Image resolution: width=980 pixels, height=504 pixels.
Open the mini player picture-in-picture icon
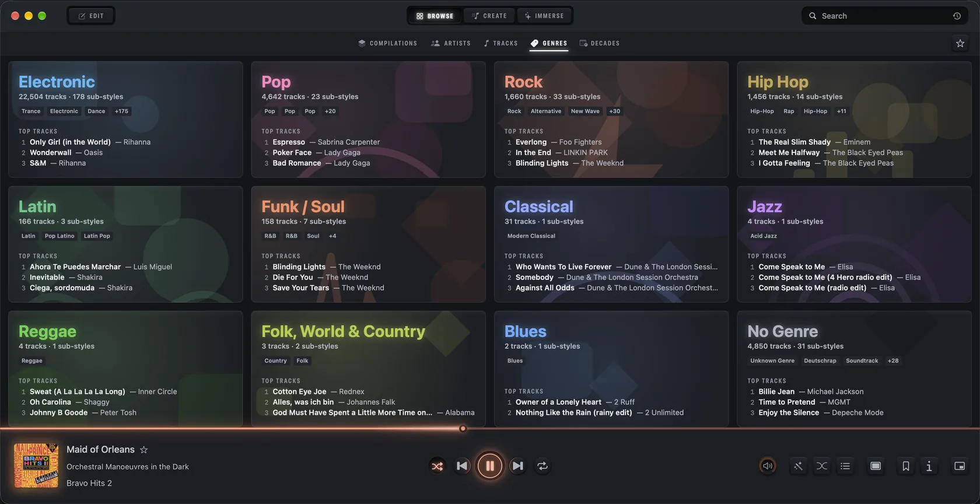(960, 466)
